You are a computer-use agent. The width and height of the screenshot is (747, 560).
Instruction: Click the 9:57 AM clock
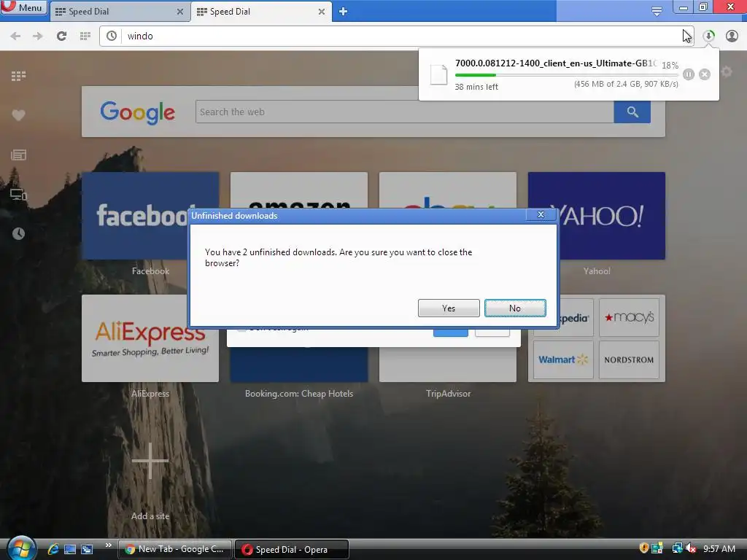[719, 548]
